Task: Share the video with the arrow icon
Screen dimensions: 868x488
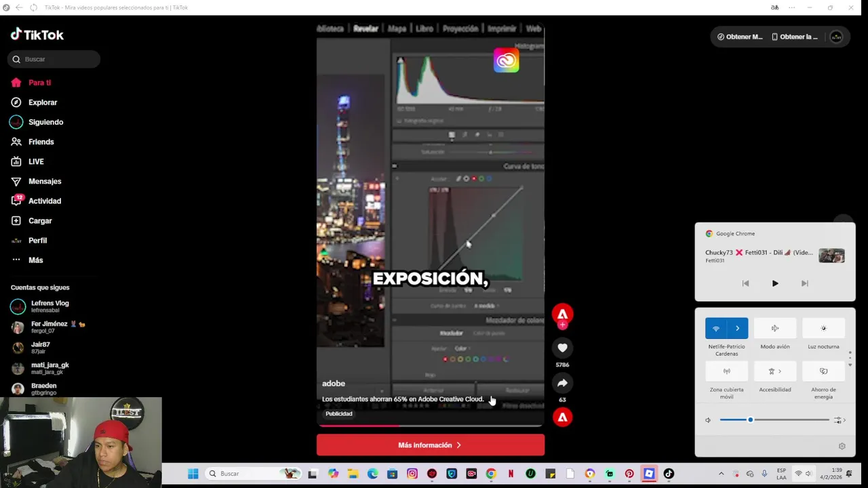Action: click(x=562, y=383)
